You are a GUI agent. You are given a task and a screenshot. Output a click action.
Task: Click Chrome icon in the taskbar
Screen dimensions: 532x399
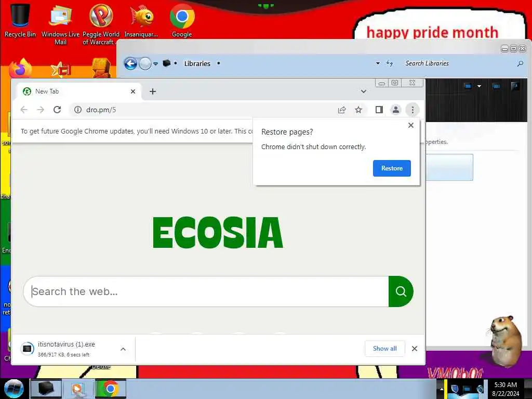point(111,389)
